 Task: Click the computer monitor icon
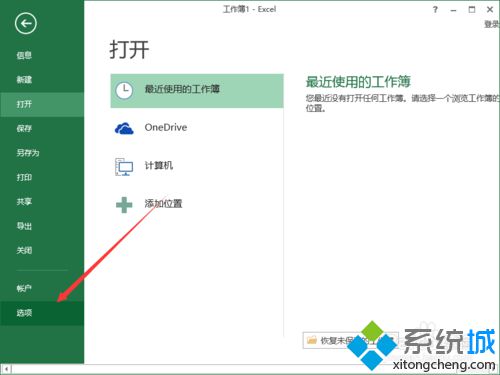(124, 167)
